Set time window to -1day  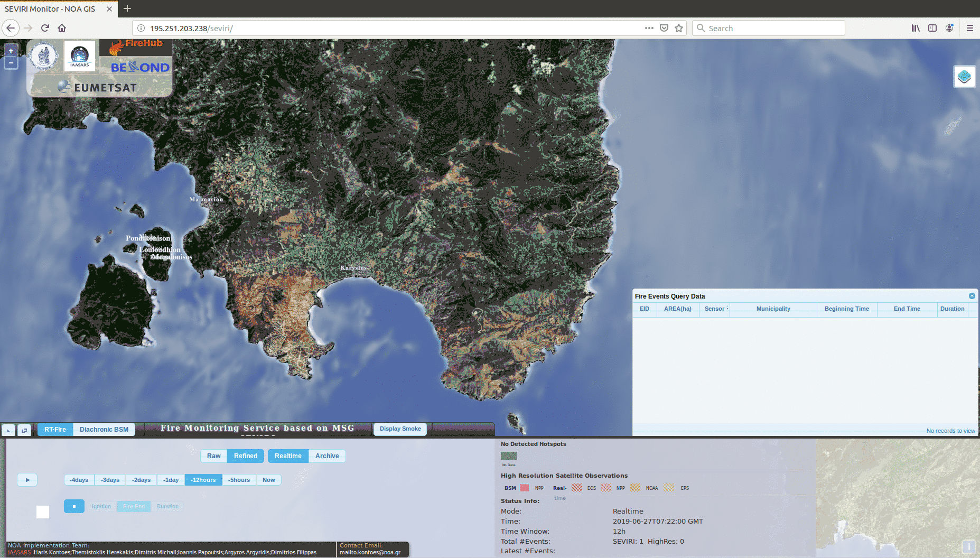171,480
